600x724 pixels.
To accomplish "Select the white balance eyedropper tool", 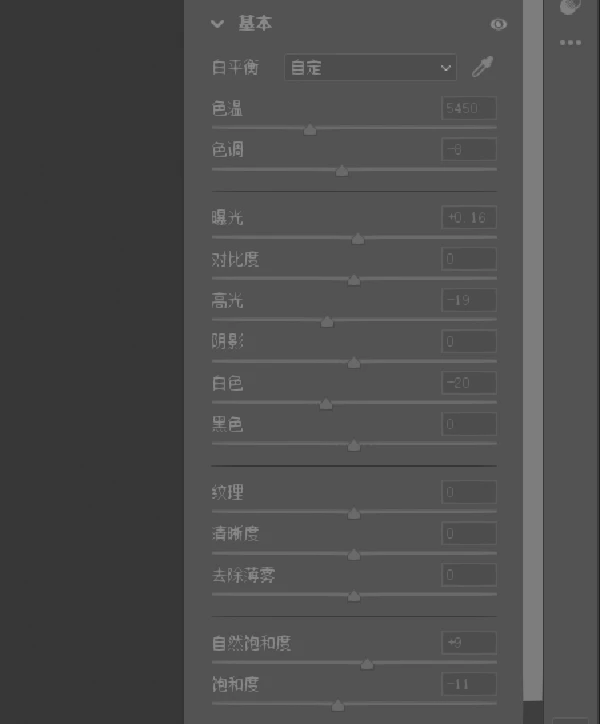I will [x=482, y=67].
